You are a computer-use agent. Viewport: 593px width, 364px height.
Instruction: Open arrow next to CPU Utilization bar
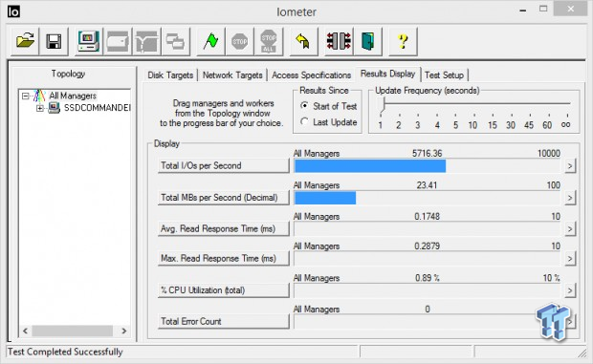point(570,290)
